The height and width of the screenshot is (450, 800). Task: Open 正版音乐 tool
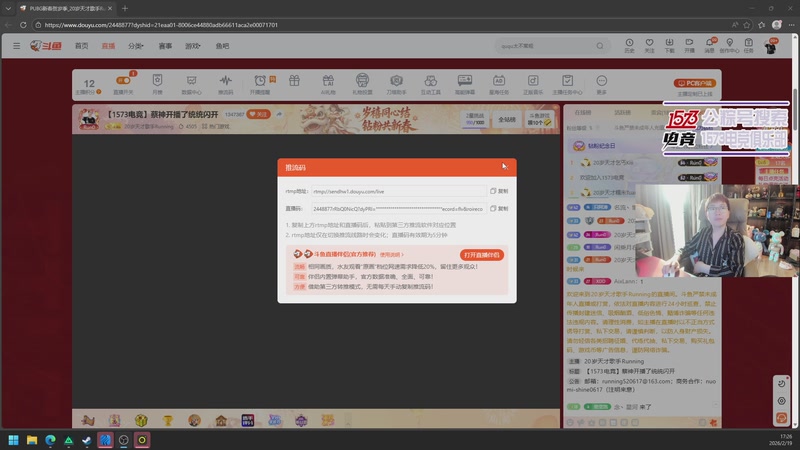tap(533, 84)
